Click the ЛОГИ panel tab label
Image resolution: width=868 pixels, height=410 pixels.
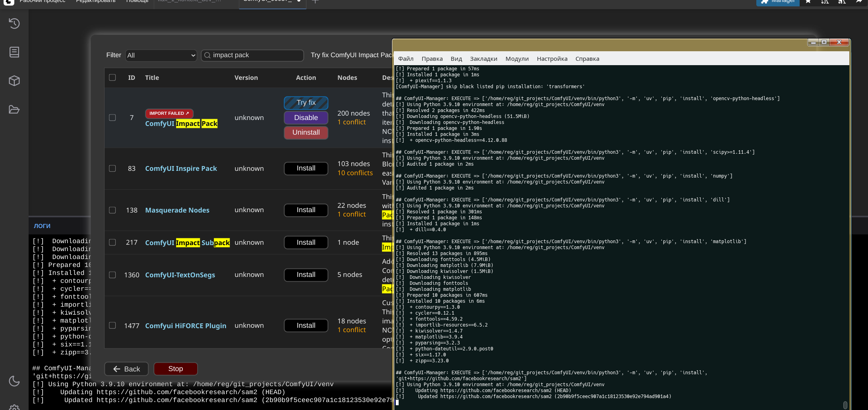[x=42, y=226]
